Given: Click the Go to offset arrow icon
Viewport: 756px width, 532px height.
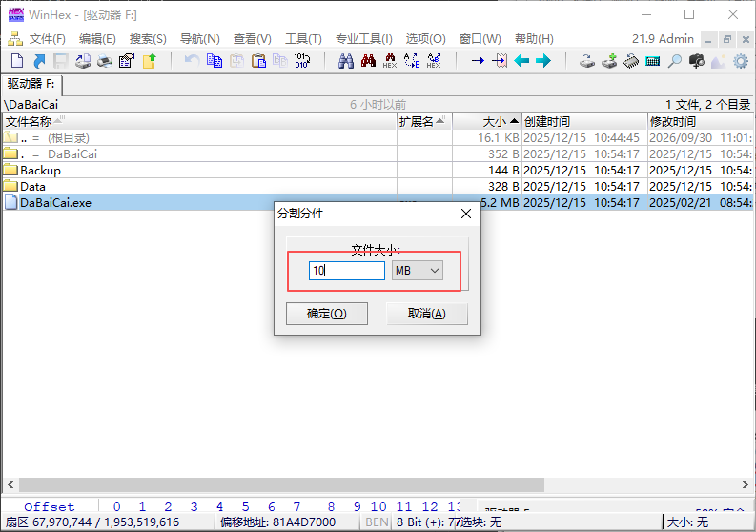Looking at the screenshot, I should pyautogui.click(x=478, y=61).
